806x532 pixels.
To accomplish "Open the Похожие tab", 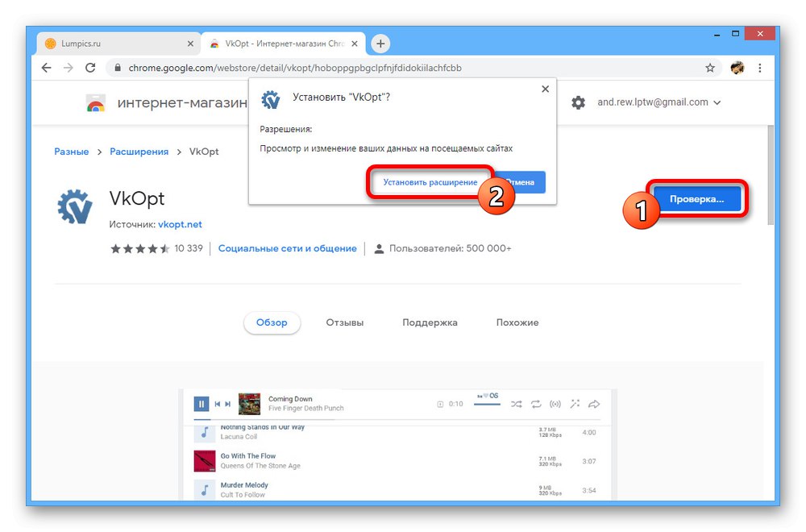I will tap(517, 322).
